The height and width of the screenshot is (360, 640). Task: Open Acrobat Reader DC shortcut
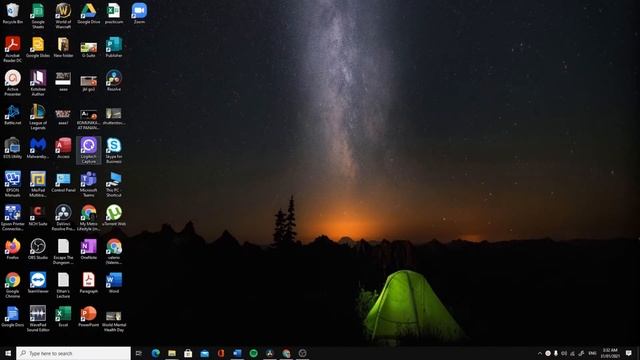click(x=13, y=49)
